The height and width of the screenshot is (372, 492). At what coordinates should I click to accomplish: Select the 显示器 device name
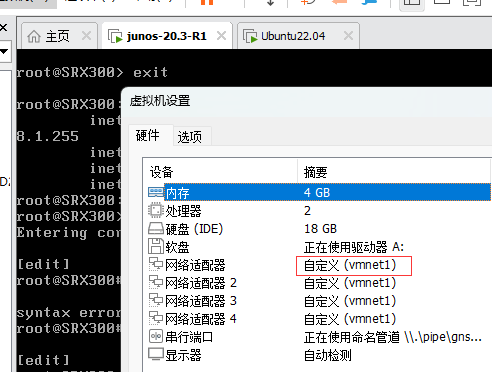point(184,355)
